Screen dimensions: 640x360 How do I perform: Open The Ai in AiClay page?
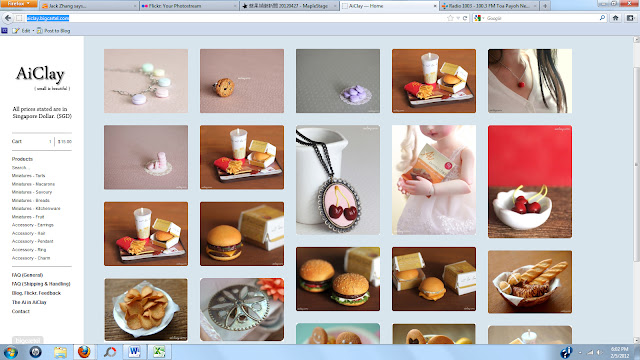coord(29,302)
